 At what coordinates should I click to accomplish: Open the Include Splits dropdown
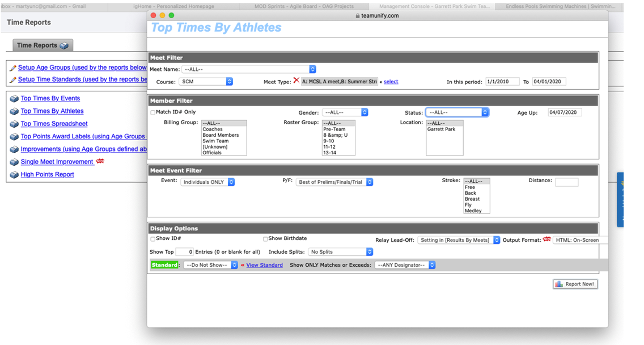tap(341, 251)
